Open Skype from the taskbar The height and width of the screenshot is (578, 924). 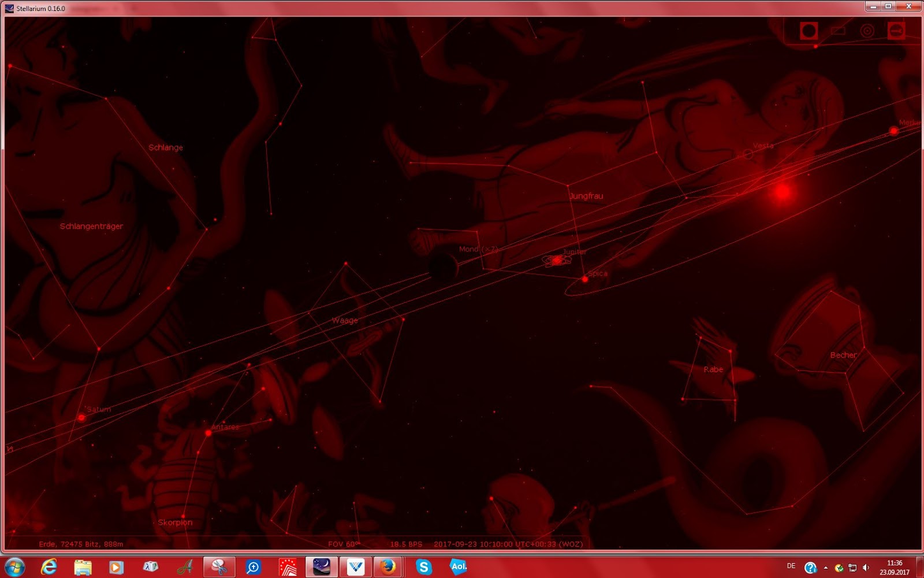click(424, 567)
